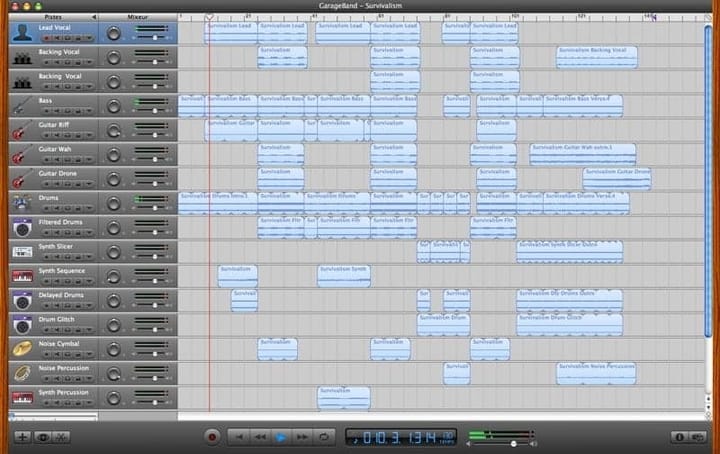Expand automation arrow on Guitar Riff track
The width and height of the screenshot is (720, 454).
point(88,135)
